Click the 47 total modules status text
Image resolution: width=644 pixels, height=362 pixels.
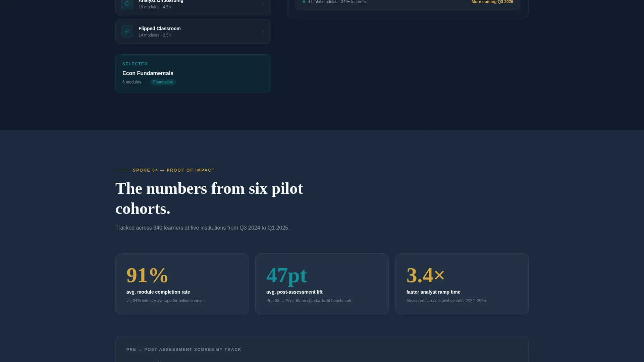(337, 2)
